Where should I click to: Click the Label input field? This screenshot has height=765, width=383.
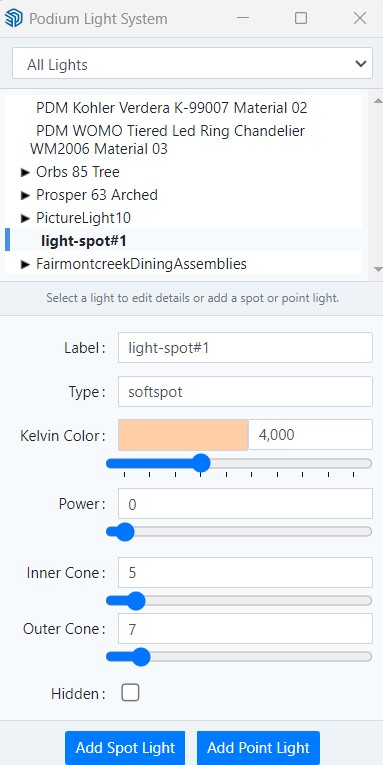pyautogui.click(x=245, y=347)
